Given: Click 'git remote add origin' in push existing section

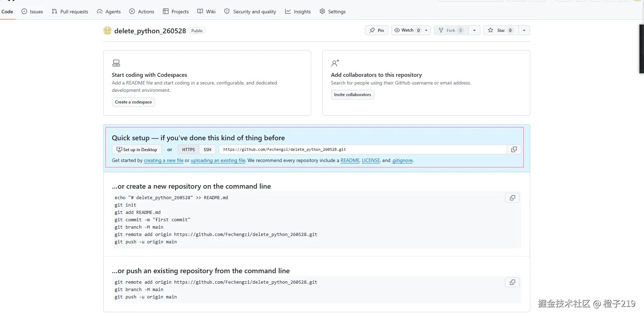Looking at the screenshot, I should pyautogui.click(x=216, y=282).
